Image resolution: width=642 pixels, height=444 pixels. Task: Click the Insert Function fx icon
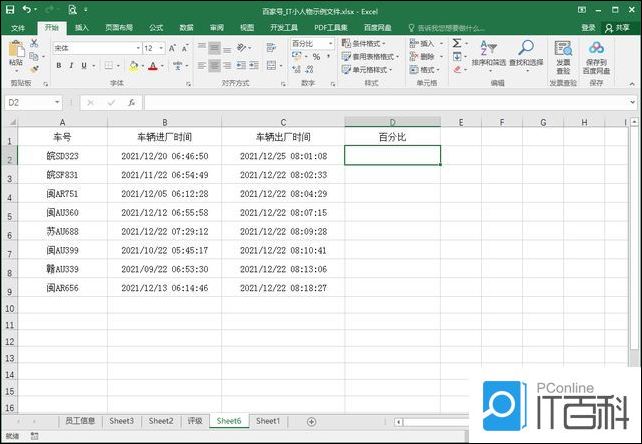click(131, 102)
